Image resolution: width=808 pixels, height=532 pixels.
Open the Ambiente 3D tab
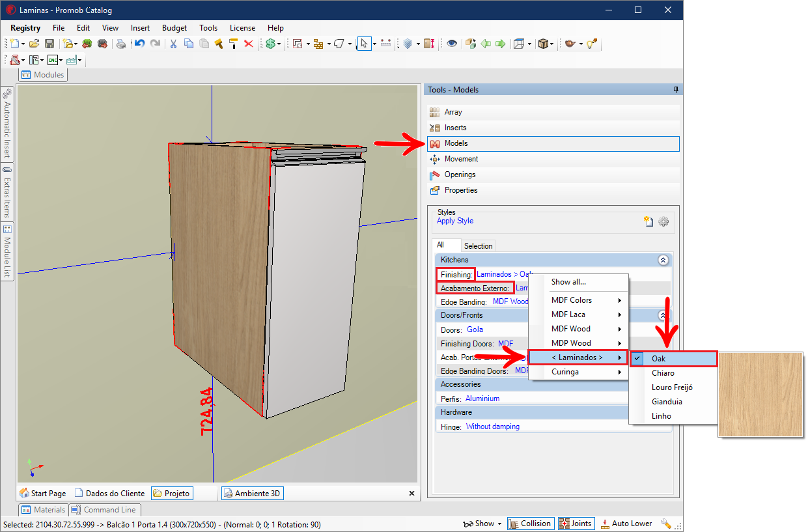(x=252, y=494)
